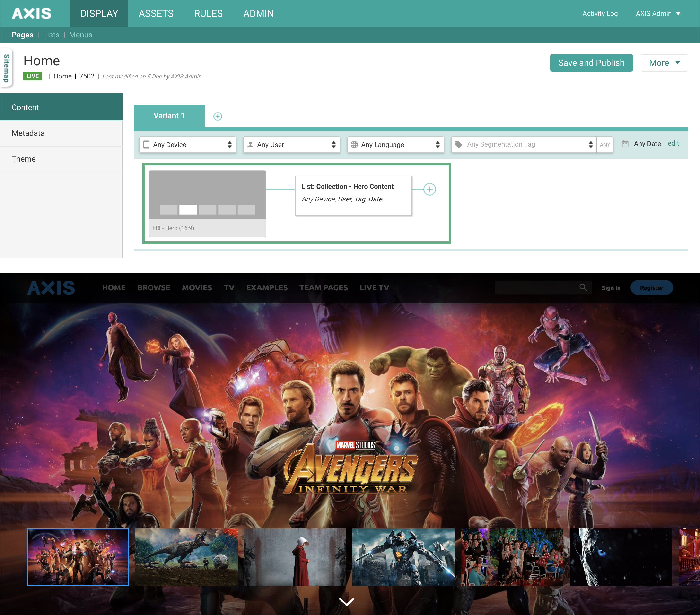Open the Metadata sidebar section
This screenshot has height=615, width=700.
tap(61, 133)
